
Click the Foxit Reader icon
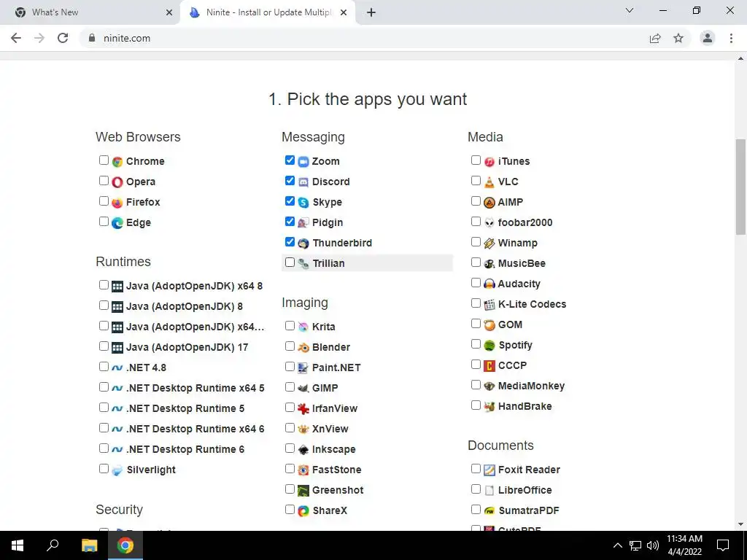(489, 470)
